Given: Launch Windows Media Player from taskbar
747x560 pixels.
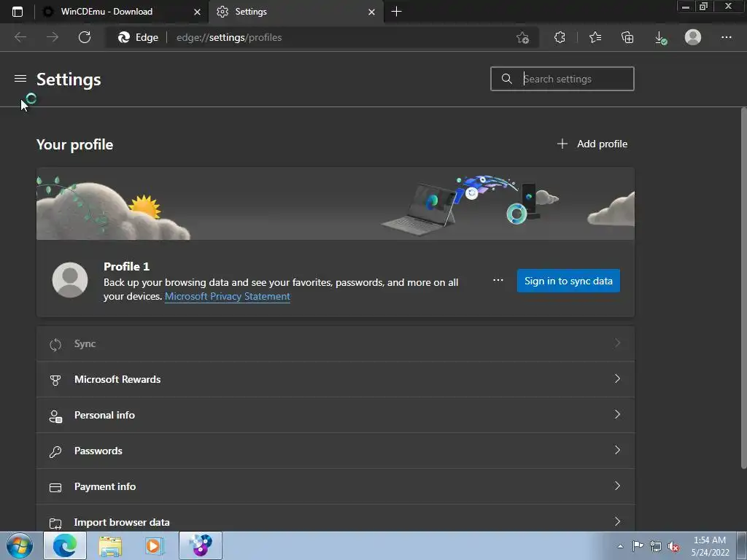Looking at the screenshot, I should tap(154, 545).
